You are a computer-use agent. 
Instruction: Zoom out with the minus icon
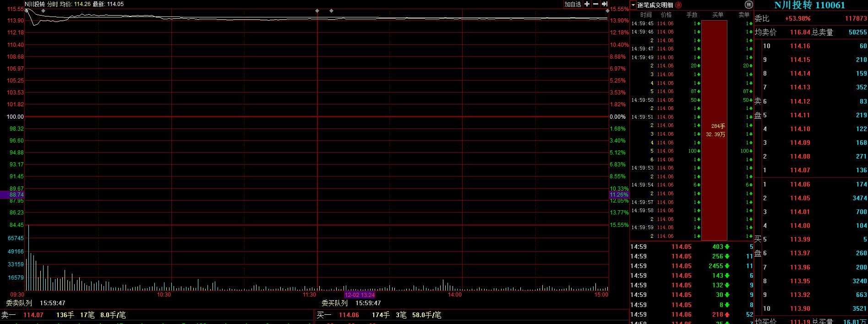point(596,4)
